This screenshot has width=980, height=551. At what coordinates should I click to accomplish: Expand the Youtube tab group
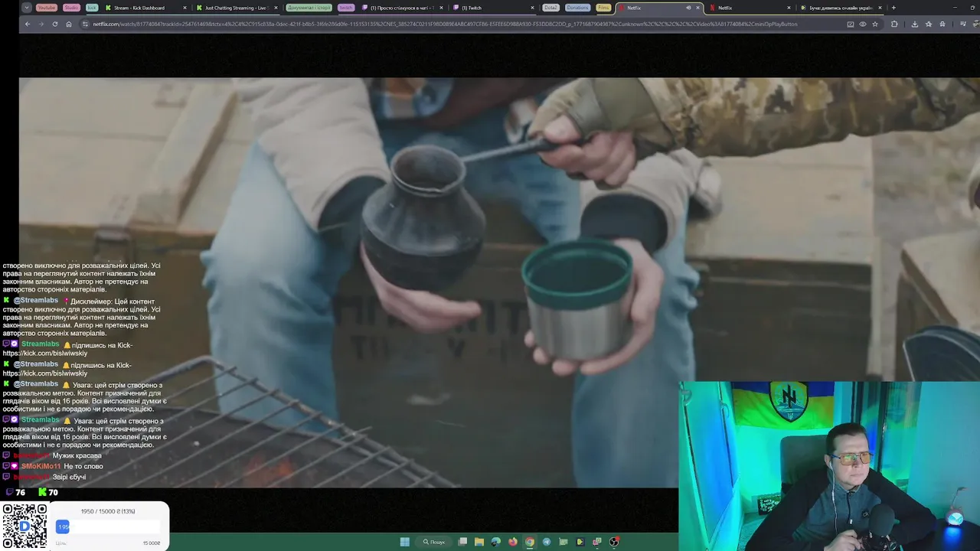pyautogui.click(x=46, y=8)
